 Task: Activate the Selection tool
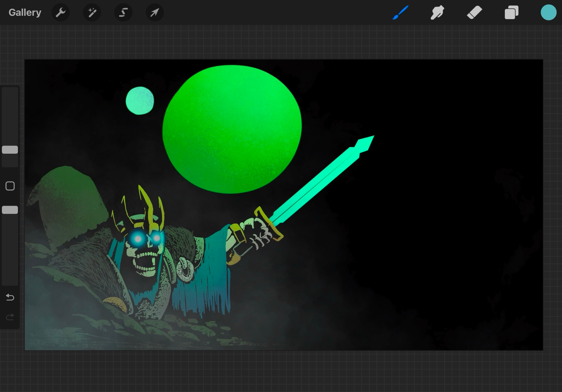pos(123,13)
